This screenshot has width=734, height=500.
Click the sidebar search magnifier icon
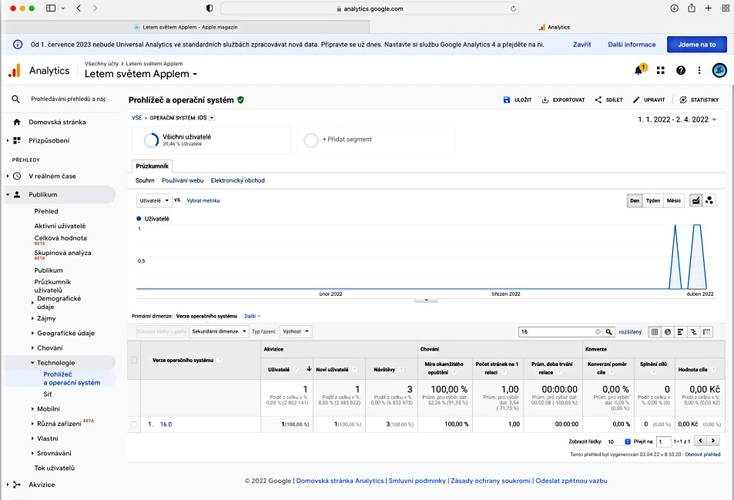coord(16,99)
